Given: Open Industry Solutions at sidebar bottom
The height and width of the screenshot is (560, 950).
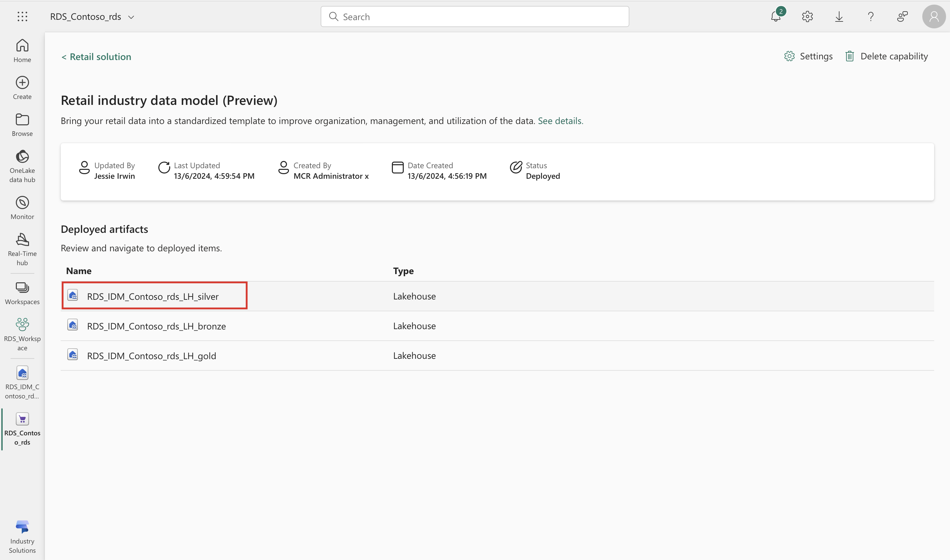Looking at the screenshot, I should [x=22, y=537].
